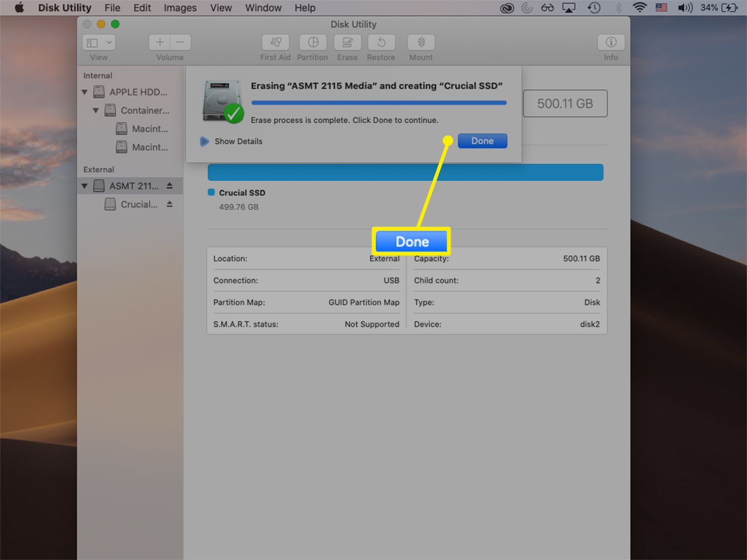
Task: Click Done in the erase dialog
Action: click(483, 141)
